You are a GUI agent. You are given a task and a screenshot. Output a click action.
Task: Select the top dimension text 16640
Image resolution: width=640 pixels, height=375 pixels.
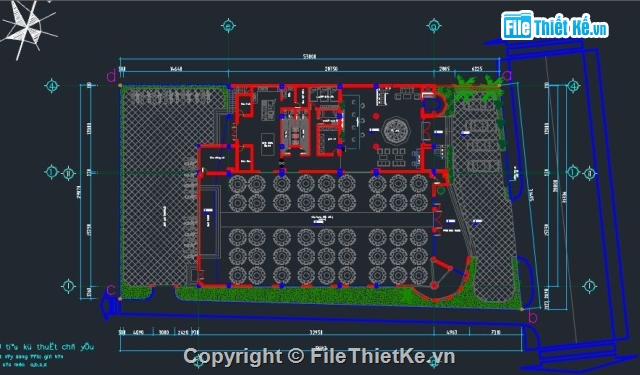click(x=176, y=69)
